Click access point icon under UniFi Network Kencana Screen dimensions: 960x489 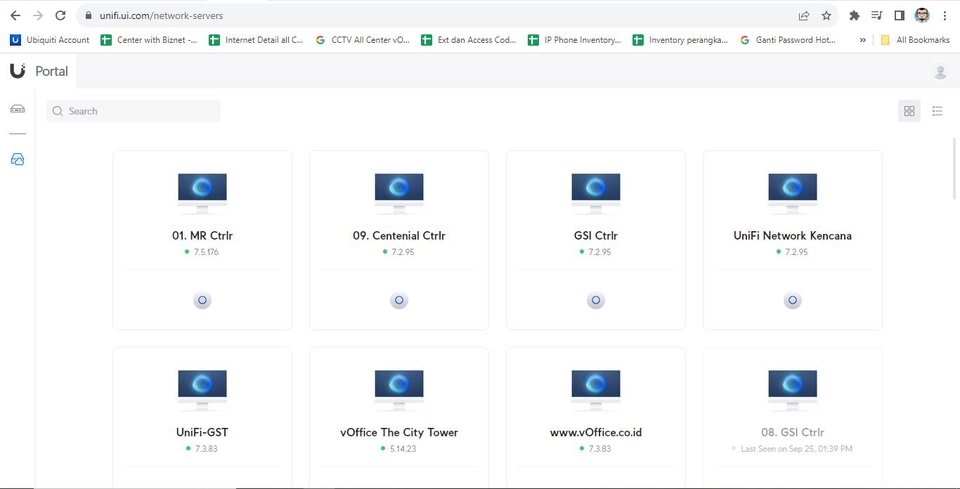(x=792, y=300)
